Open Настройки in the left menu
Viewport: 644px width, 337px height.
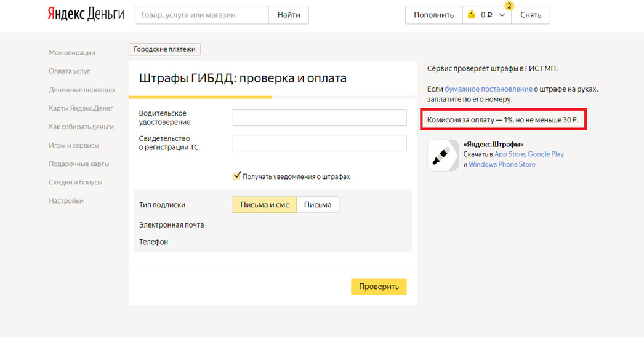coord(66,201)
